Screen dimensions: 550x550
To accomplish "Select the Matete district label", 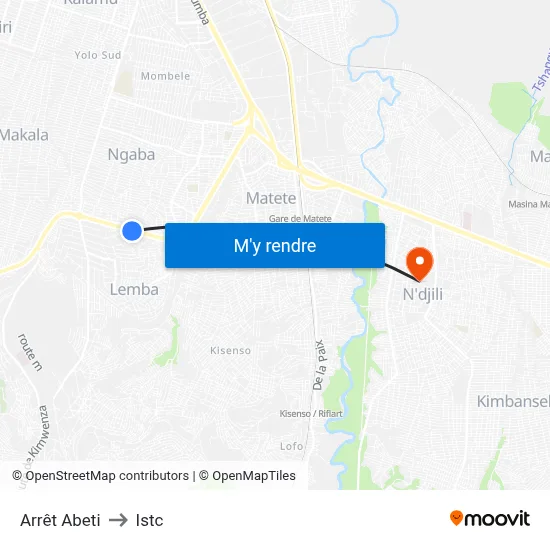I will [271, 199].
